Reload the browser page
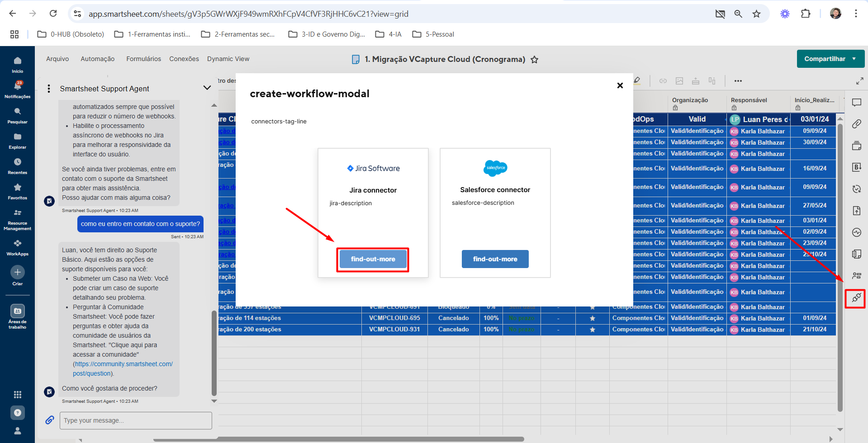 53,14
